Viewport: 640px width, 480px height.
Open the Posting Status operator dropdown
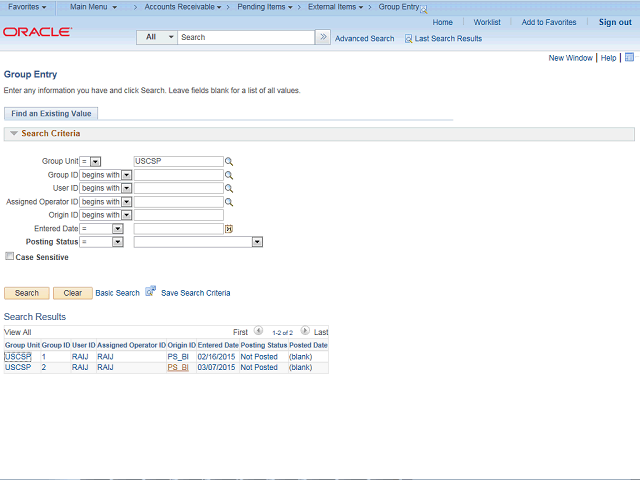click(118, 242)
